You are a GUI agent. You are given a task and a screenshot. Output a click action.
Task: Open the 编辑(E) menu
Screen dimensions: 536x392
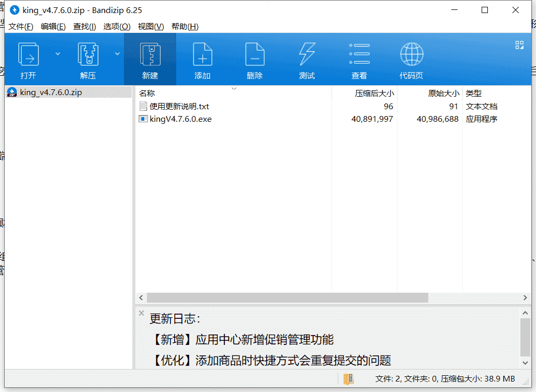[53, 26]
